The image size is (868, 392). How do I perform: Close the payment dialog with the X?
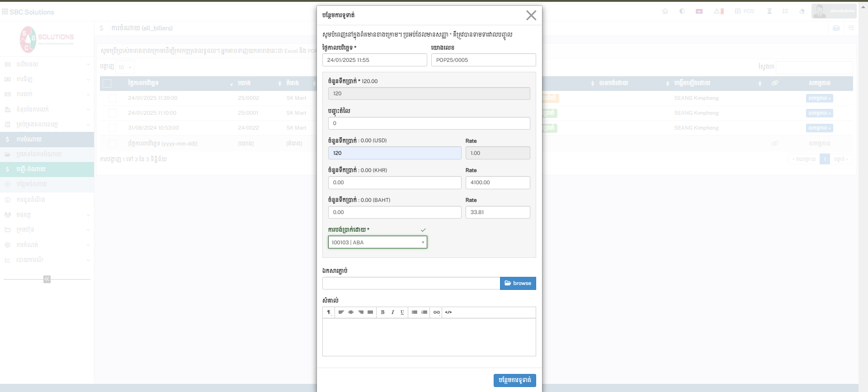[531, 15]
